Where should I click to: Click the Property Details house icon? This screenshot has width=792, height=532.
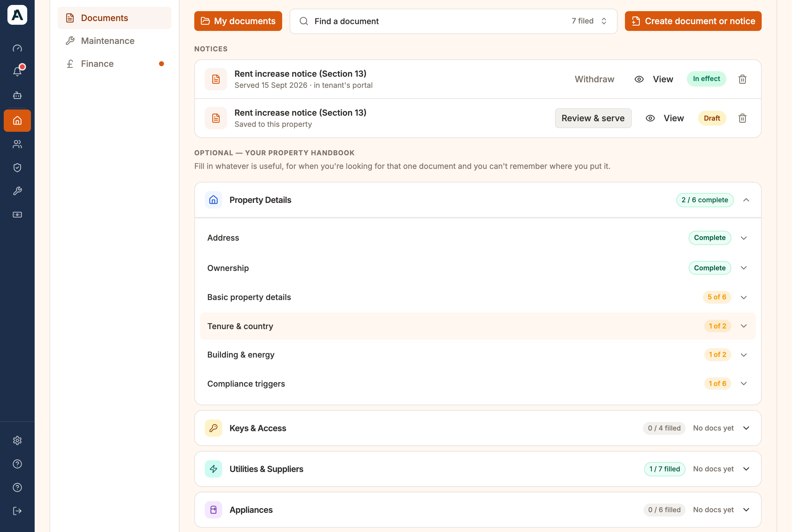213,200
